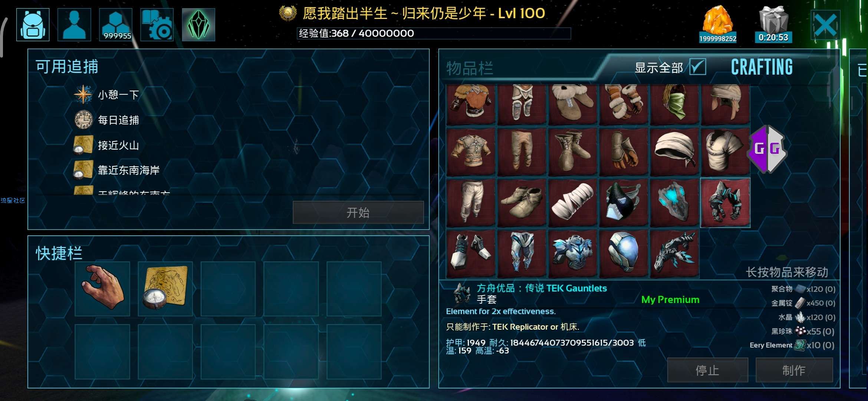
Task: Click the 制作 craft button
Action: tap(794, 370)
